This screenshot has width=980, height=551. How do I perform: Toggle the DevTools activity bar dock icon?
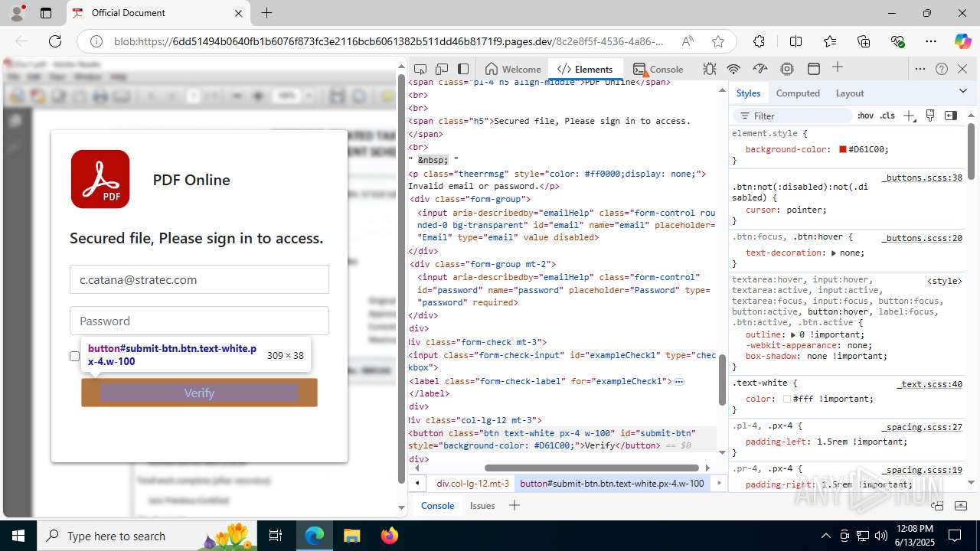463,69
